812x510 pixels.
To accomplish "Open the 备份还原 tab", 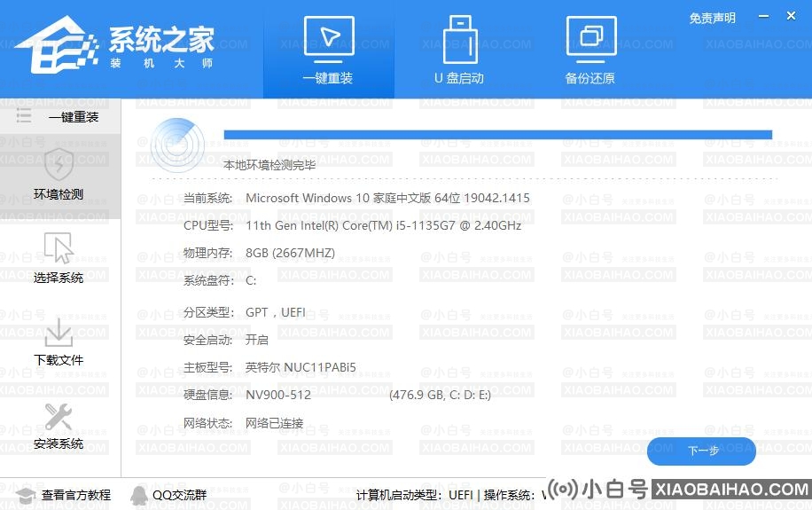I will 590,51.
